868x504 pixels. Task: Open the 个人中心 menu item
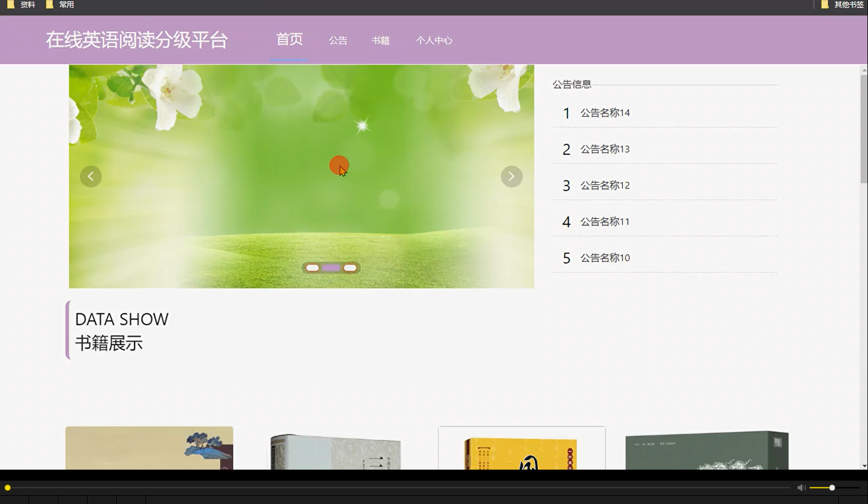(434, 40)
